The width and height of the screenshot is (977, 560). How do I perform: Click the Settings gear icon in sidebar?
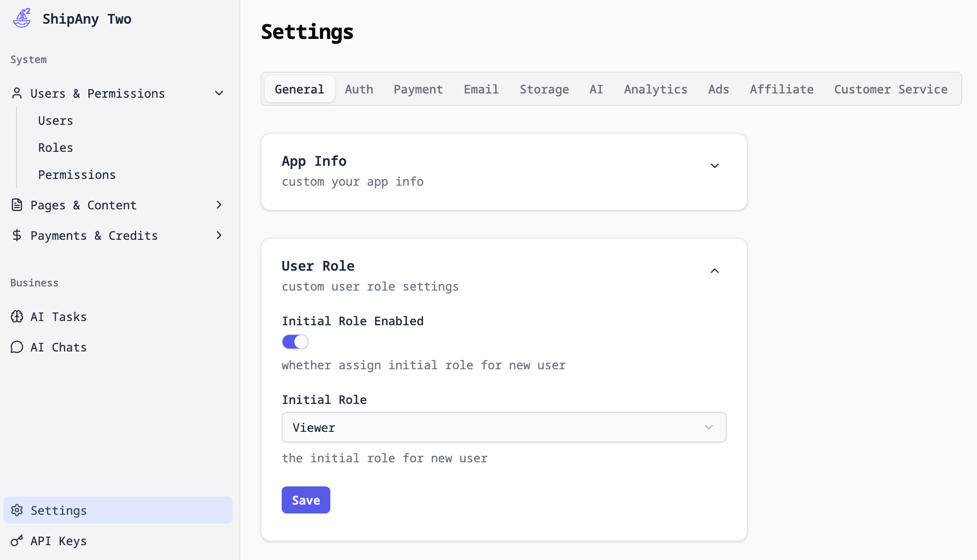pos(17,510)
